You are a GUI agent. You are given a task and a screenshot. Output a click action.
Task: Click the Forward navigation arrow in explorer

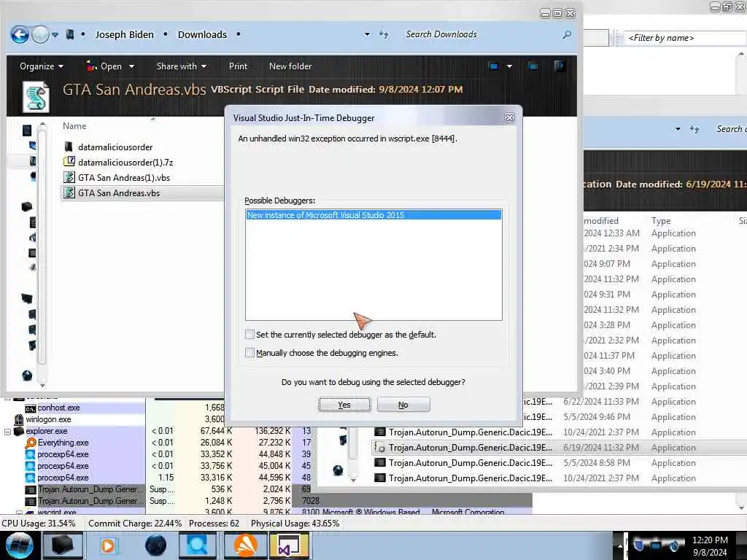40,34
